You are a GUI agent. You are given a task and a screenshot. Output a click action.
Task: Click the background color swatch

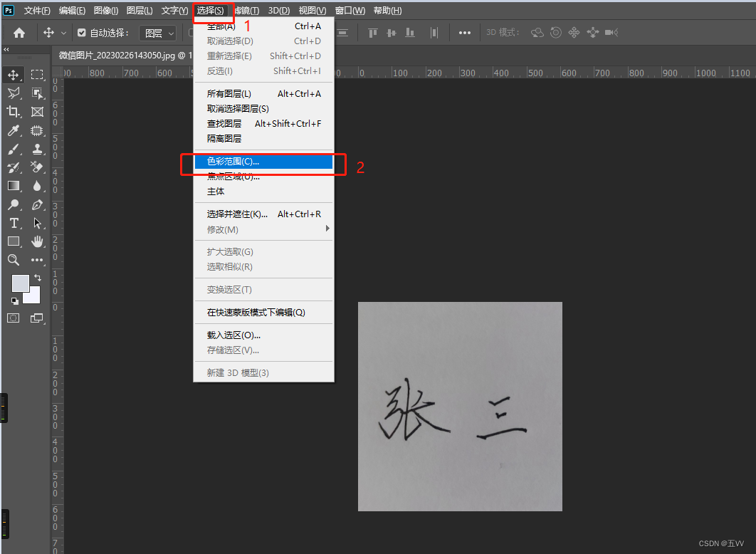click(33, 296)
